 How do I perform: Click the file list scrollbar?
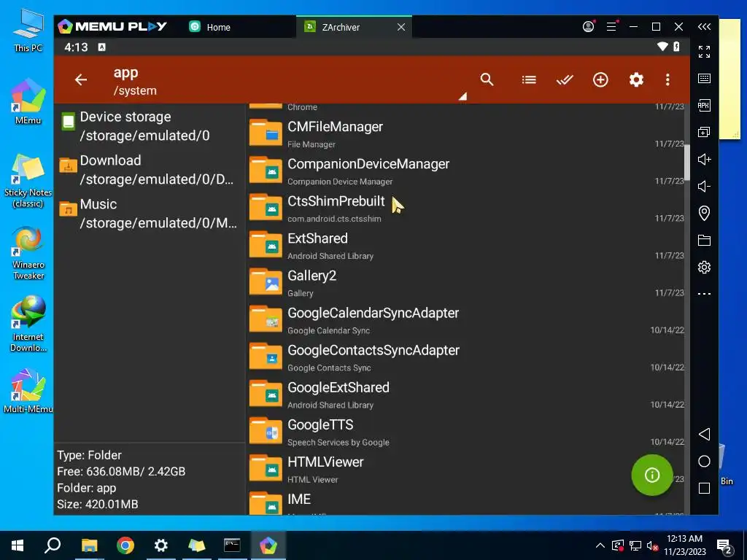pyautogui.click(x=687, y=162)
